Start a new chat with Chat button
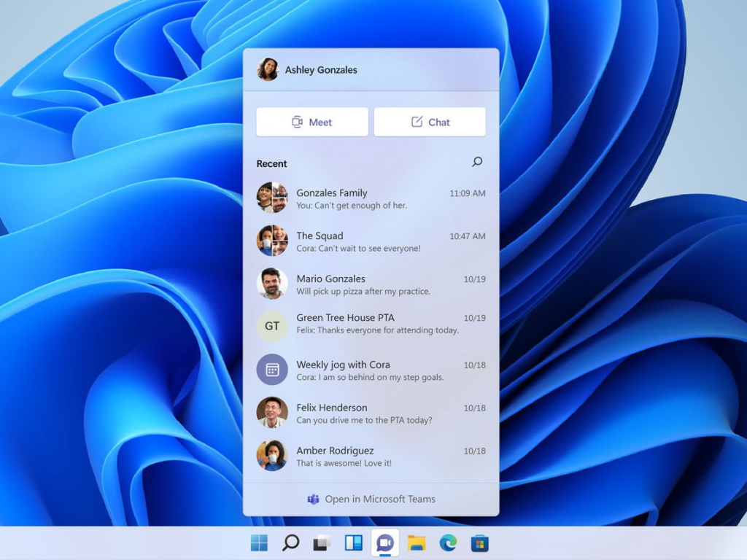Viewport: 747px width, 560px height. [430, 122]
